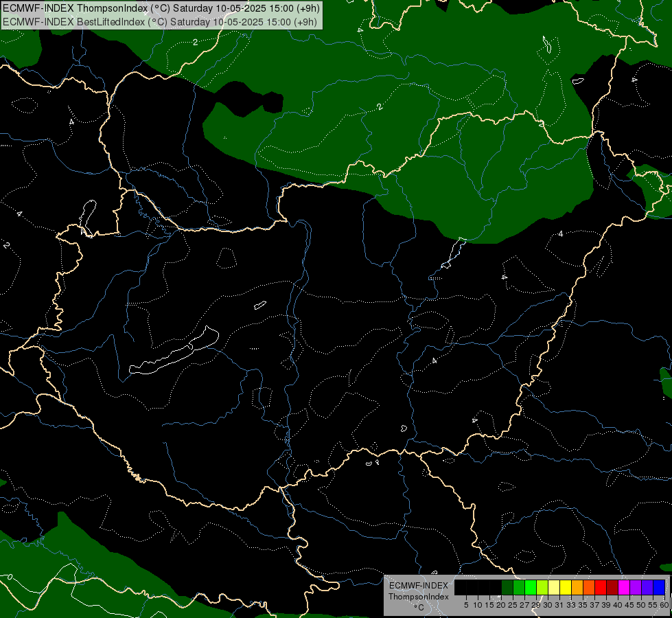Select purple 45–50 legend swatch
Image resolution: width=672 pixels, height=618 pixels.
tap(636, 587)
